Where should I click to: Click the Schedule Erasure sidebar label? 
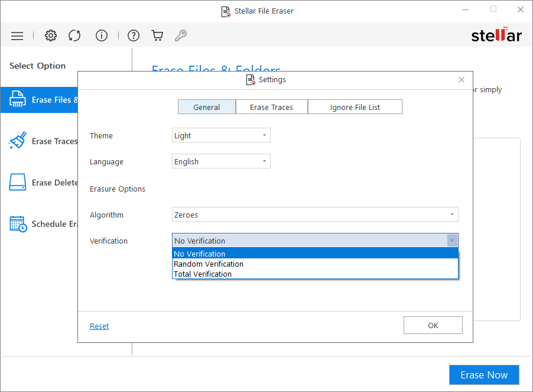click(55, 224)
